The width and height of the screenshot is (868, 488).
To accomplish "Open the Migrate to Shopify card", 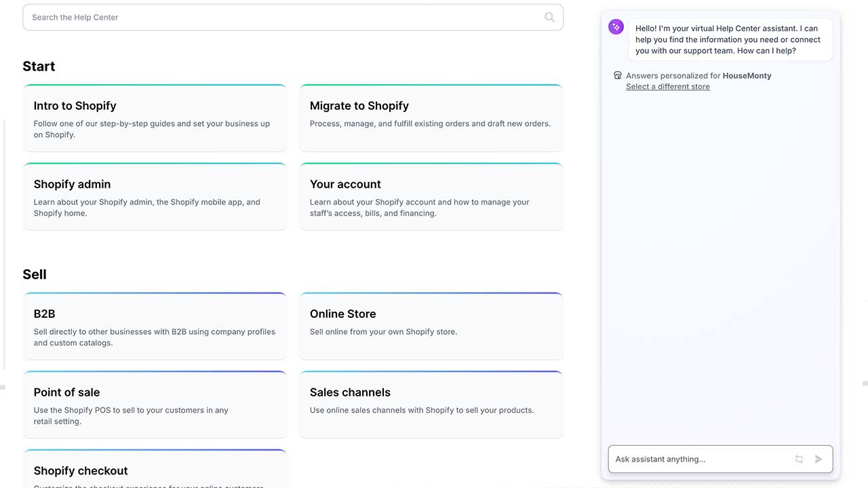I will click(431, 118).
